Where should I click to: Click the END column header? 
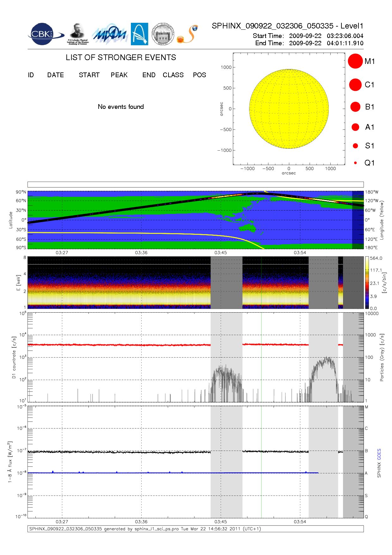tap(149, 75)
